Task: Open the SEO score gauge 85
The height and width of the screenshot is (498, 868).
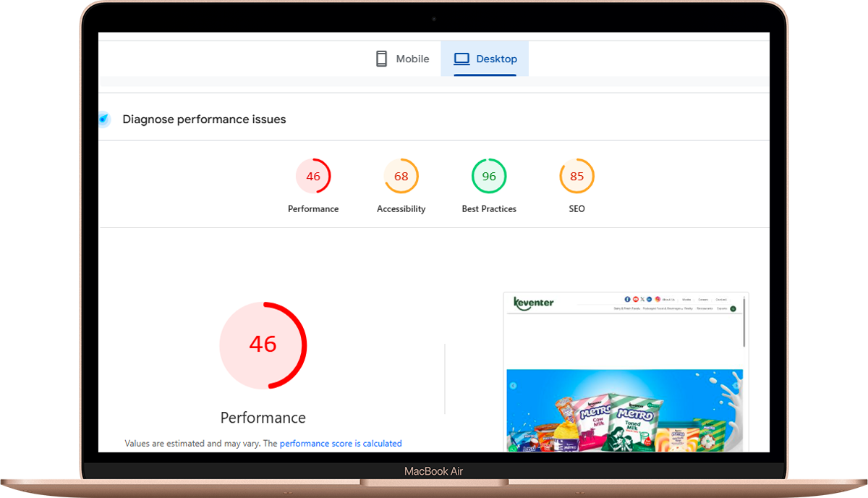Action: 576,176
